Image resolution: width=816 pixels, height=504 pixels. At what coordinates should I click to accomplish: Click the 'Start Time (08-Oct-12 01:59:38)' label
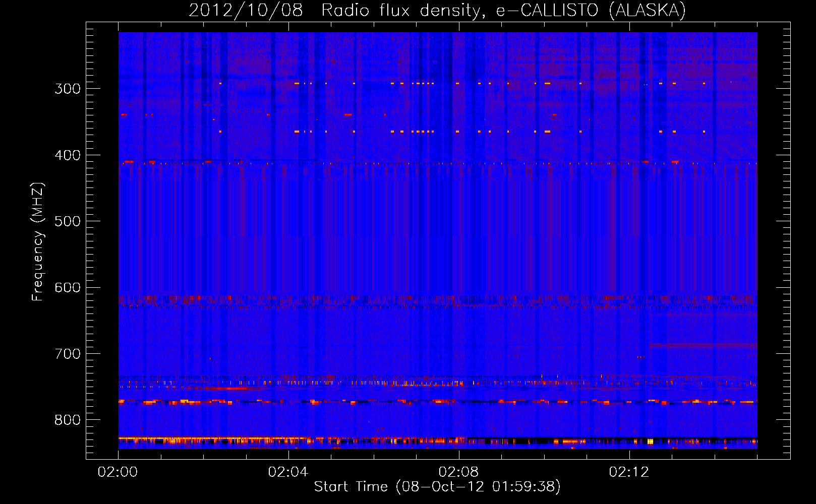437,486
